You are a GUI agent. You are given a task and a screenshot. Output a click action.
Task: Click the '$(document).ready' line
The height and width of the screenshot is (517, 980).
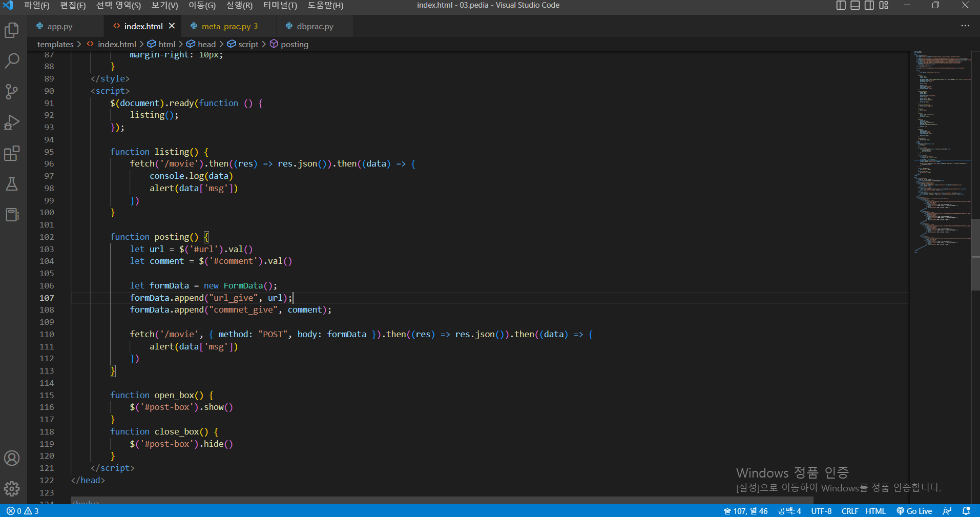pyautogui.click(x=186, y=103)
